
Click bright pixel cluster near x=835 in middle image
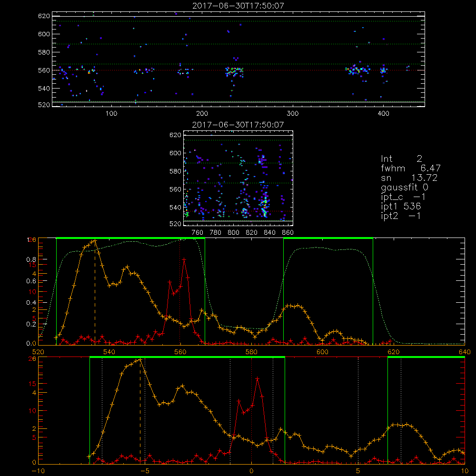click(x=264, y=204)
